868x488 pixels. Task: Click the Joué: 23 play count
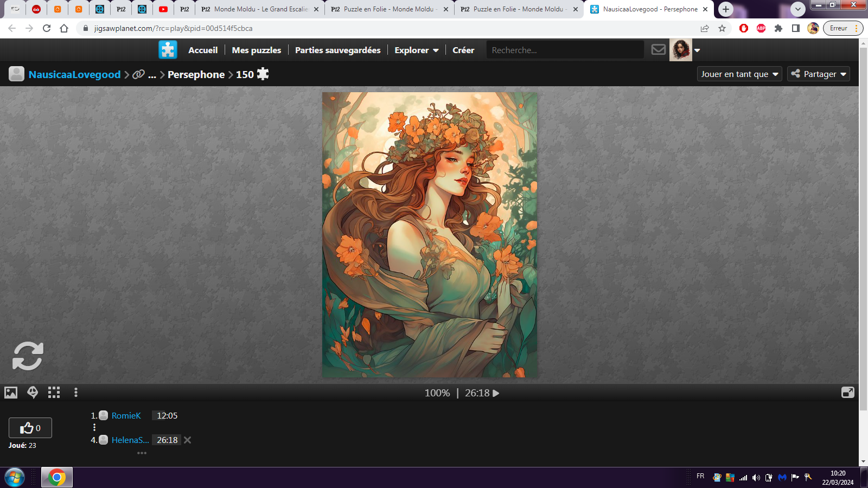point(22,446)
